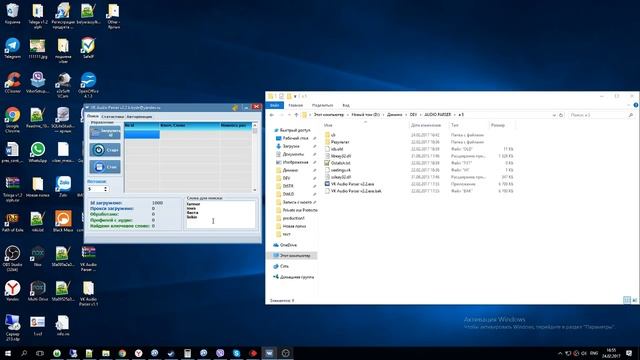Open the Telegram desktop icon
The height and width of the screenshot is (360, 640).
(x=12, y=48)
